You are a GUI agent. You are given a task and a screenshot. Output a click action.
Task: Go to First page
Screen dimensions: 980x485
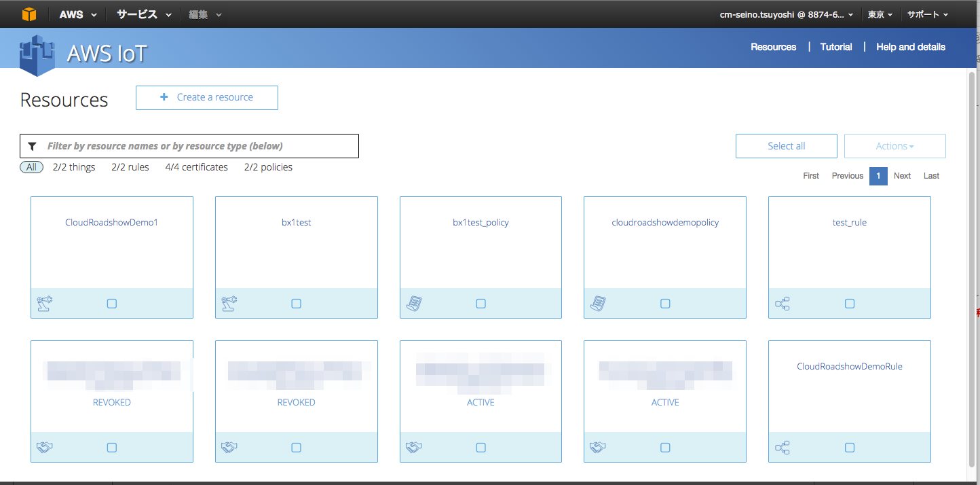pos(811,176)
